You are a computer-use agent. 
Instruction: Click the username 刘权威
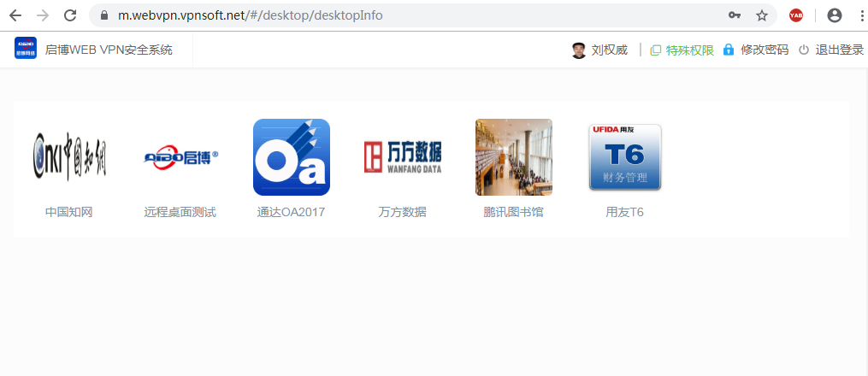(x=610, y=50)
